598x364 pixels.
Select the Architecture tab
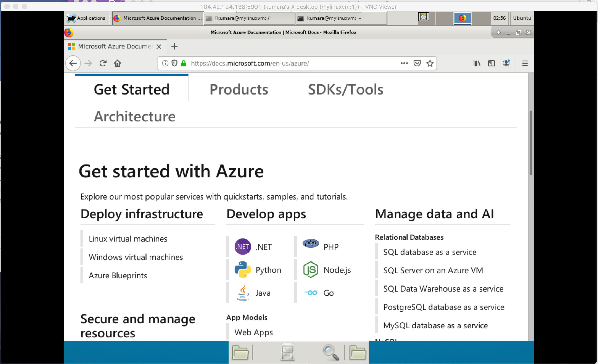(135, 116)
